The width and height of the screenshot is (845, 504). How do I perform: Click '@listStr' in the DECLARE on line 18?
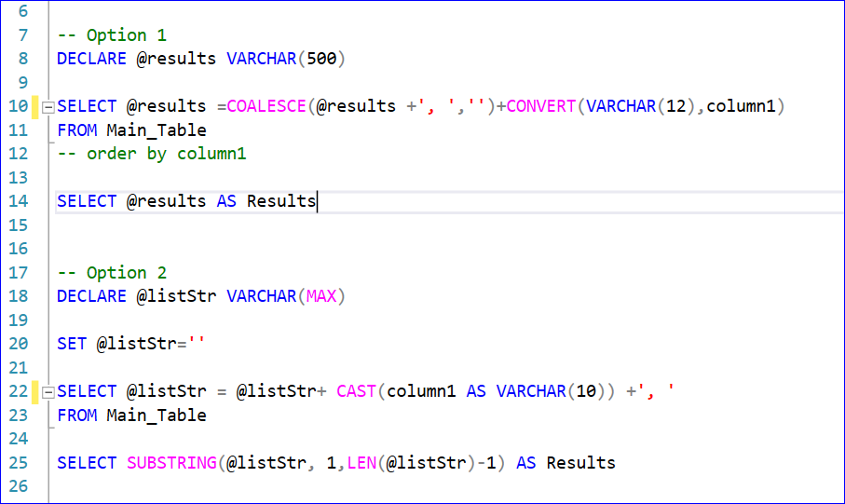176,296
